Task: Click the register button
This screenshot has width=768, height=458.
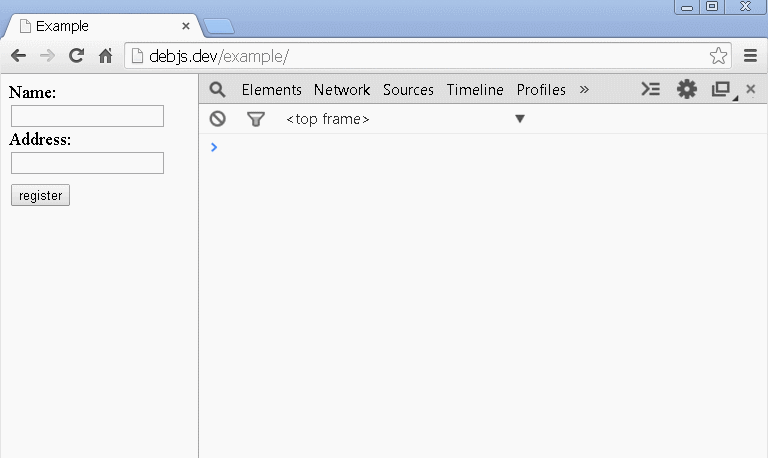Action: click(40, 195)
